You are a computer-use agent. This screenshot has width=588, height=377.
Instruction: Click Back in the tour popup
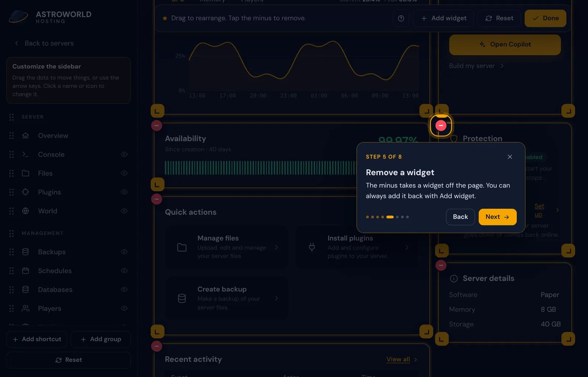coord(460,217)
